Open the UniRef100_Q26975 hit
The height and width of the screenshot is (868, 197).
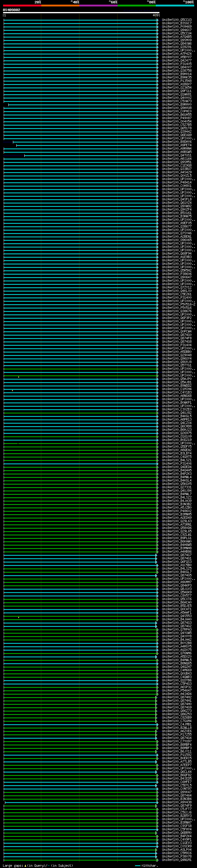(x=176, y=433)
